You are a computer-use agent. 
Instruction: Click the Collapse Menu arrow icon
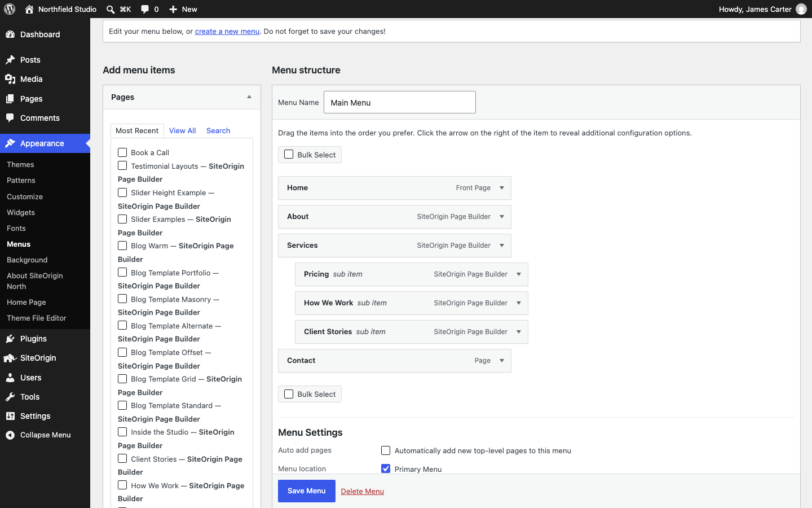10,435
